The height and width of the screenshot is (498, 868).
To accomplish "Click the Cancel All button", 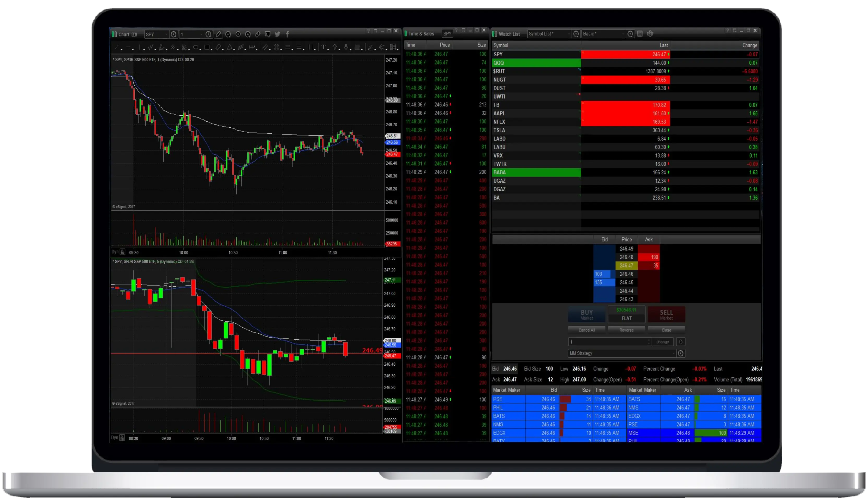I will pos(587,330).
